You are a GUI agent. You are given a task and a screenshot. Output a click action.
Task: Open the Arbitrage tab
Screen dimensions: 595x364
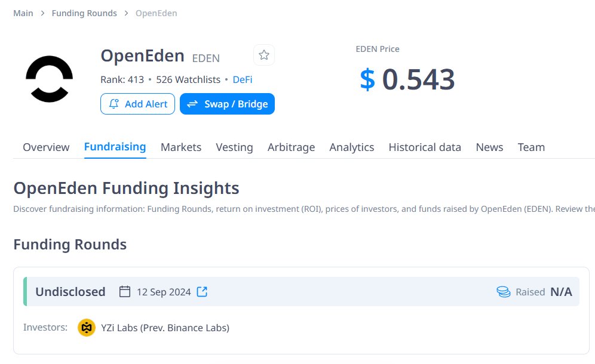[x=291, y=147]
